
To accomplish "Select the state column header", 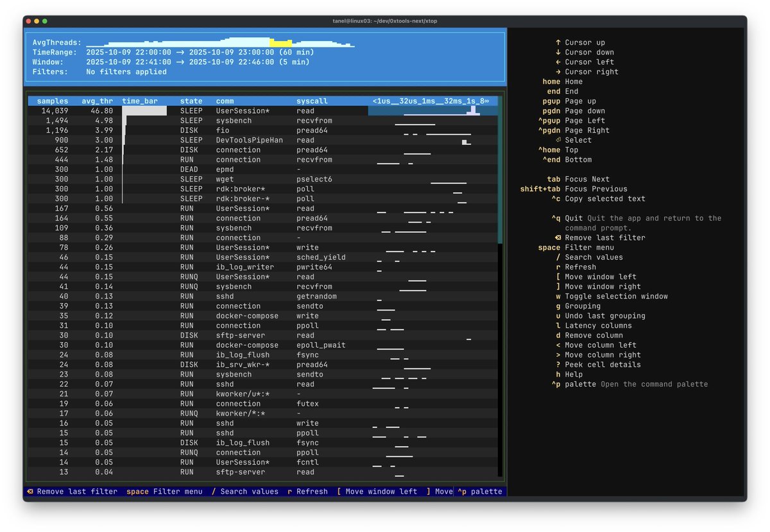I will pos(191,101).
